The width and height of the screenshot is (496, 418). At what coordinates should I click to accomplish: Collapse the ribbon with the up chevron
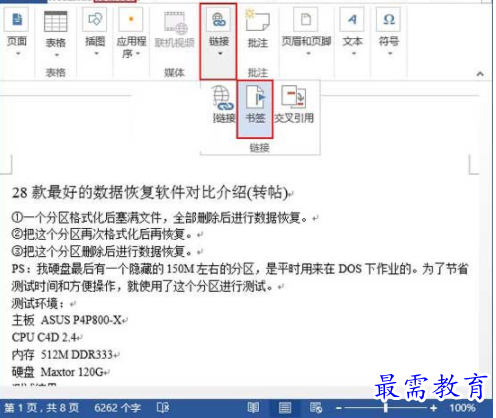480,74
